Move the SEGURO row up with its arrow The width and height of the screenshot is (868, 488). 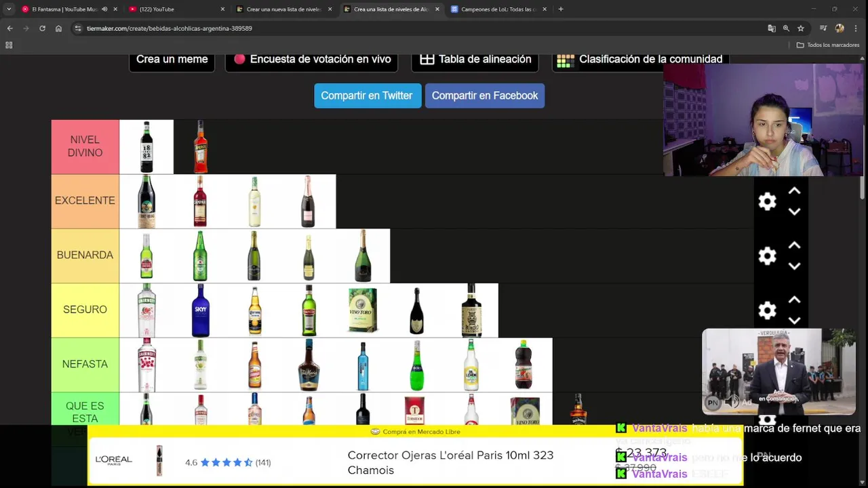(x=794, y=300)
